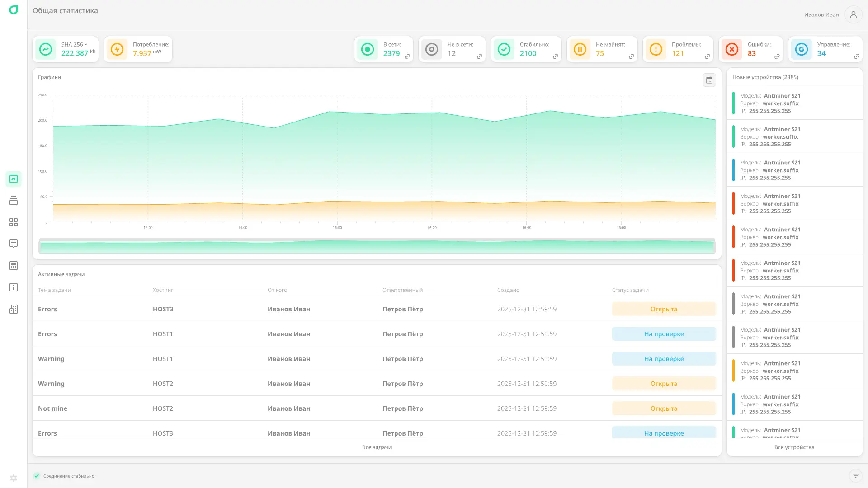This screenshot has height=488, width=868.
Task: Click the Соединение стабильно checkmark indicator
Action: (36, 476)
